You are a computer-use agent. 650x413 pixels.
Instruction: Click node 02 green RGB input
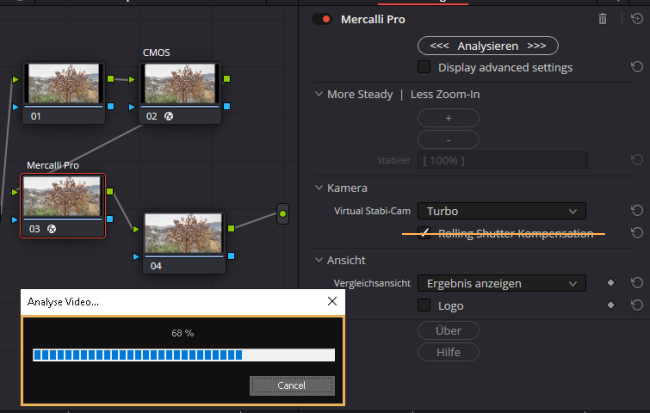coord(132,80)
